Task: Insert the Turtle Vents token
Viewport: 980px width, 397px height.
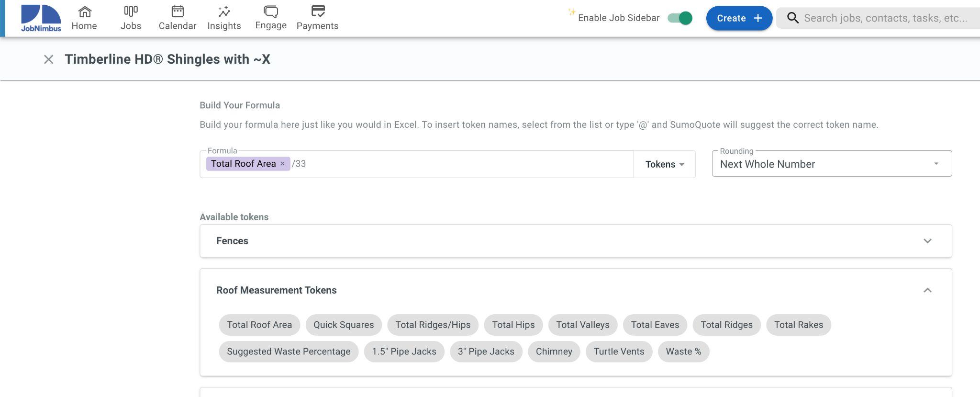Action: [x=619, y=352]
